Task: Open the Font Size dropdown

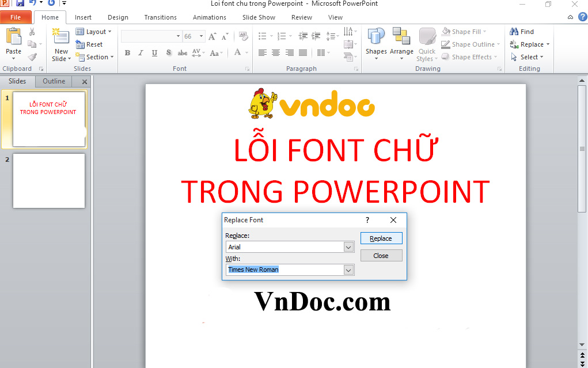Action: (201, 36)
